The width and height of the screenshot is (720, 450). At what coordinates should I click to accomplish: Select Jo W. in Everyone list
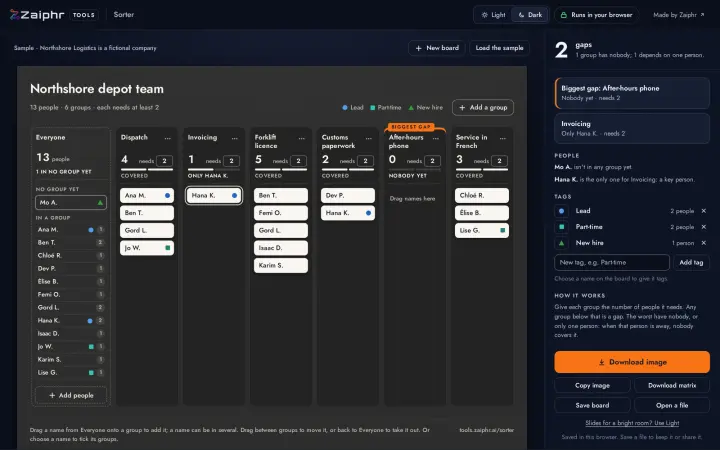71,347
